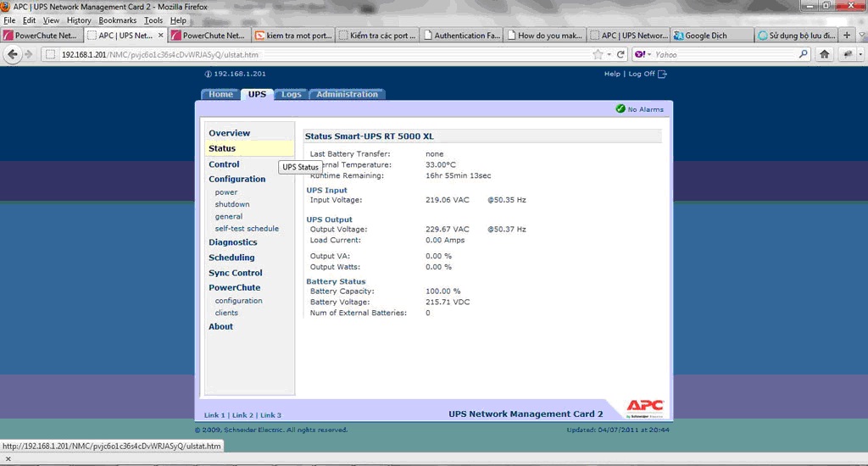
Task: Switch to Google Dịch browser tab
Action: pyautogui.click(x=712, y=35)
